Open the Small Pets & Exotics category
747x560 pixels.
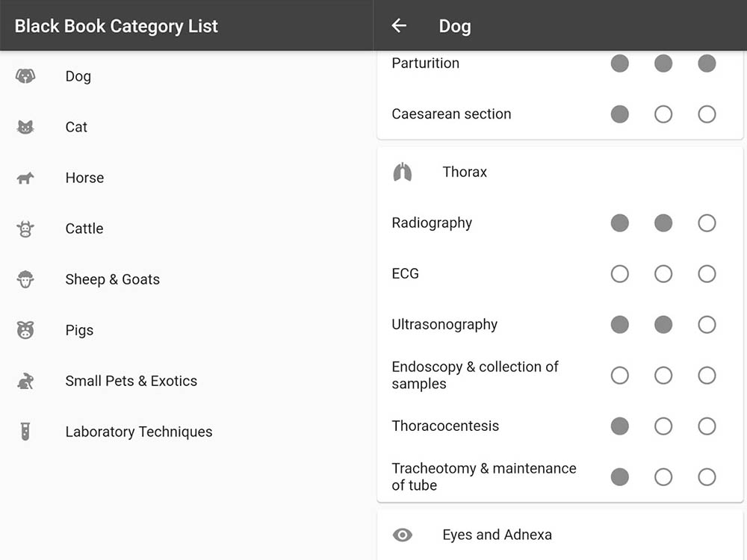(x=131, y=381)
